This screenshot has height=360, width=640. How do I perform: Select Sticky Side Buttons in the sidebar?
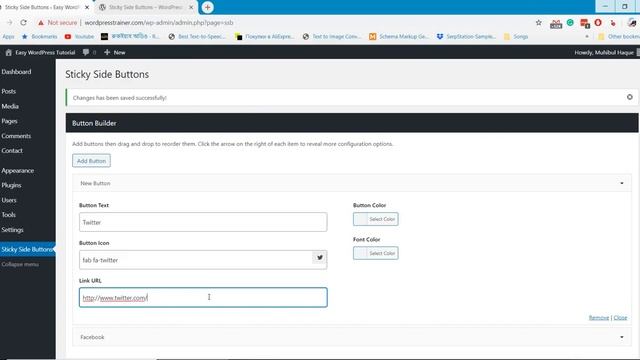click(28, 249)
